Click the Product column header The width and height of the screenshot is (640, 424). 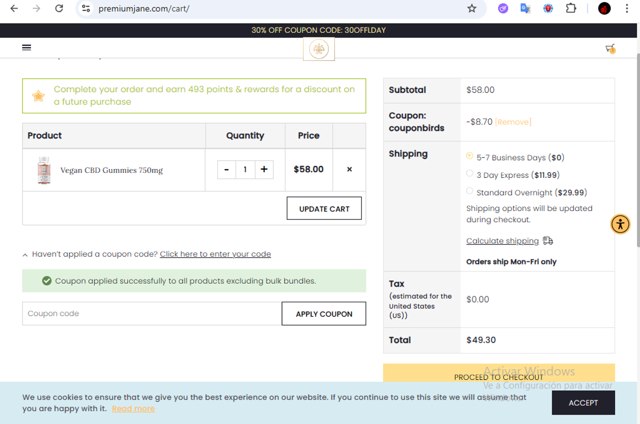click(114, 135)
